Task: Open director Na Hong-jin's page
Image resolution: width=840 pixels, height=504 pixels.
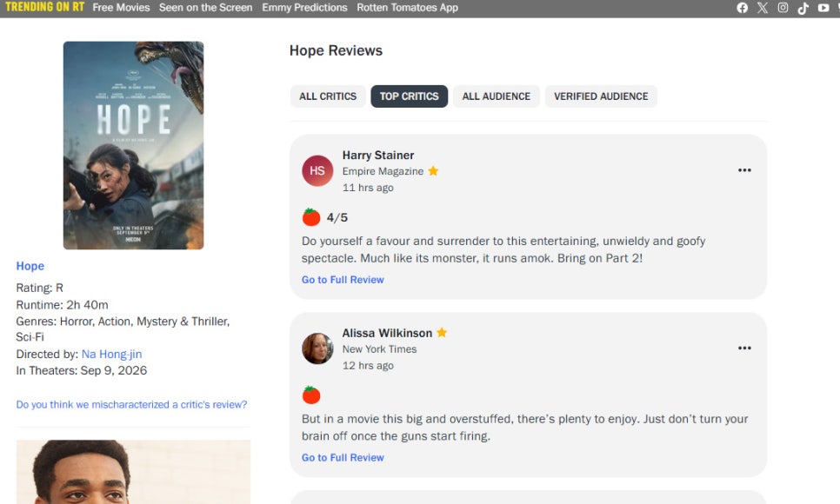Action: pos(111,354)
